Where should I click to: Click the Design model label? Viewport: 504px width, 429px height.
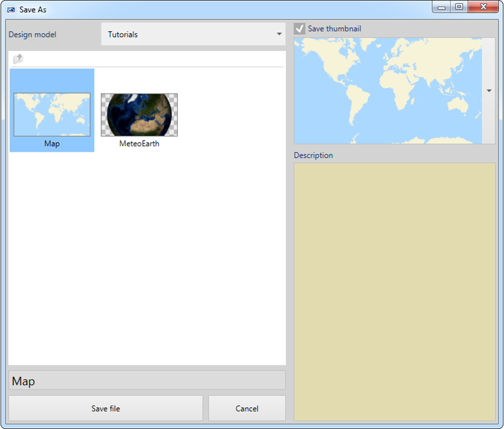pos(32,34)
